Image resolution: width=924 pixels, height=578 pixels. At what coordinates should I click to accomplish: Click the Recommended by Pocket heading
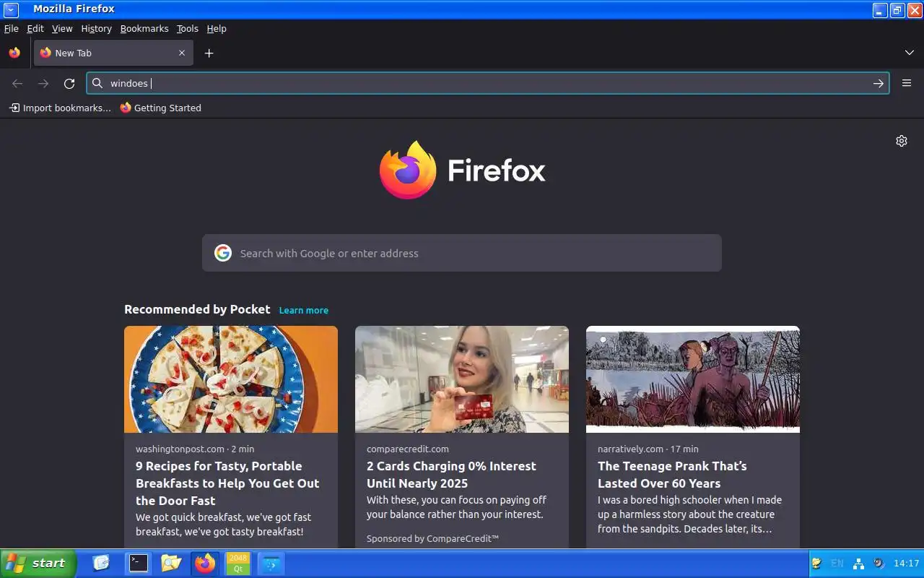(197, 309)
